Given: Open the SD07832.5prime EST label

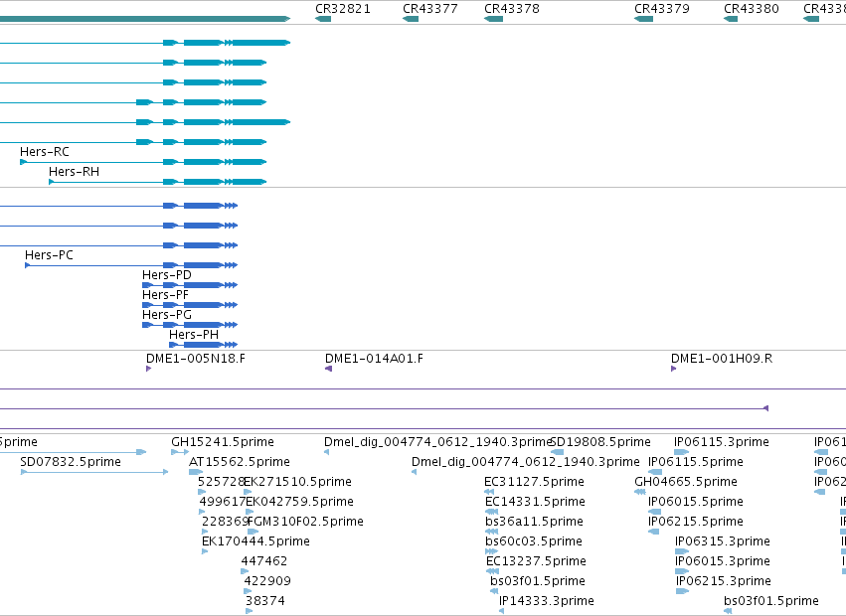Looking at the screenshot, I should click(71, 462).
